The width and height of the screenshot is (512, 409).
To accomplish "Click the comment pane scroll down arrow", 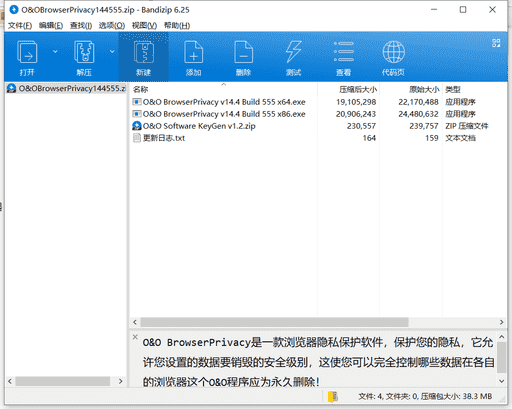I will coord(502,381).
